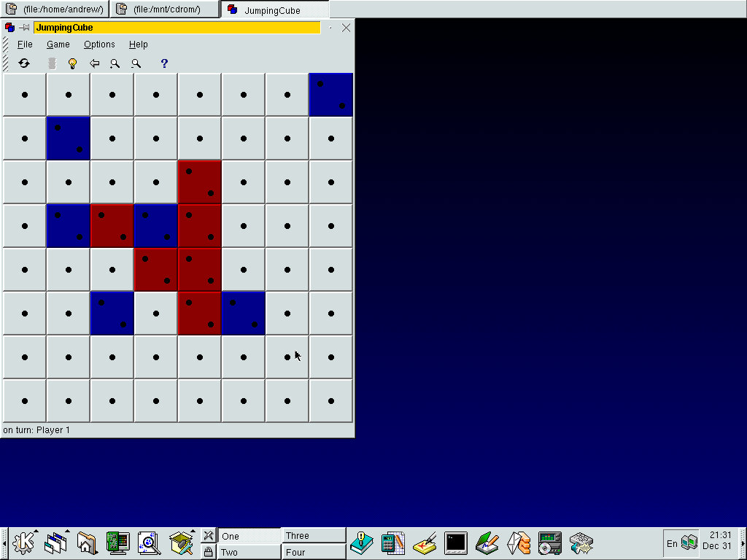This screenshot has height=560, width=747.
Task: Start a new game with the reload icon
Action: 24,63
